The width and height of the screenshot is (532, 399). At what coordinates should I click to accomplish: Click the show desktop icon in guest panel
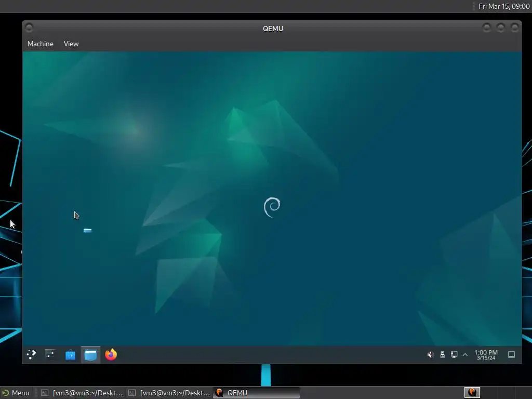[x=511, y=355]
